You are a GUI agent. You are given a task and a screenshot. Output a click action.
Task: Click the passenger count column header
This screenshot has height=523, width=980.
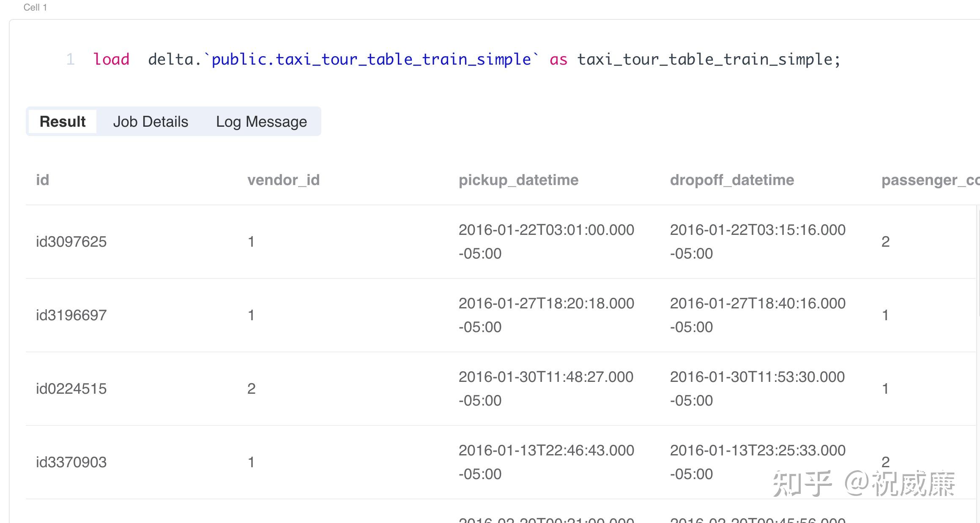click(x=929, y=180)
